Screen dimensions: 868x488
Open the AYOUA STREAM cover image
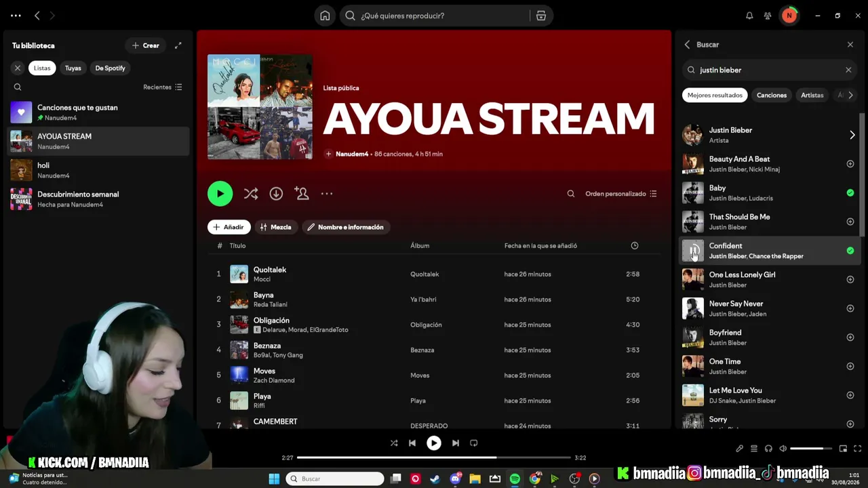(260, 107)
